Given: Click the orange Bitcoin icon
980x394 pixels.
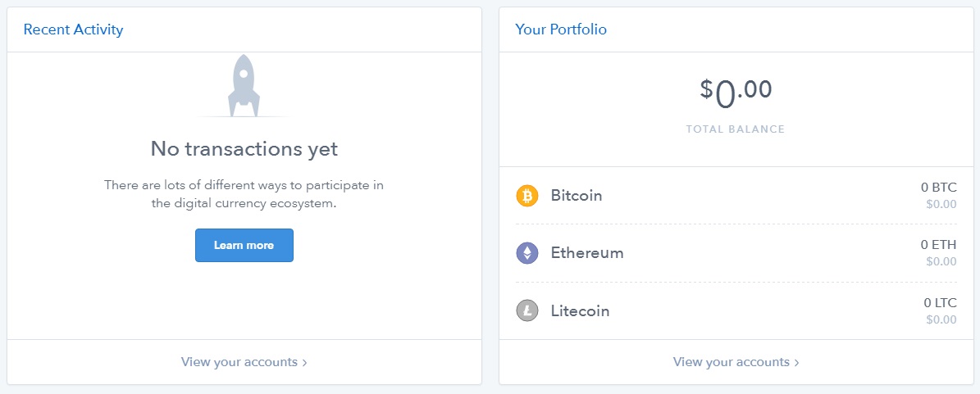Looking at the screenshot, I should tap(526, 196).
